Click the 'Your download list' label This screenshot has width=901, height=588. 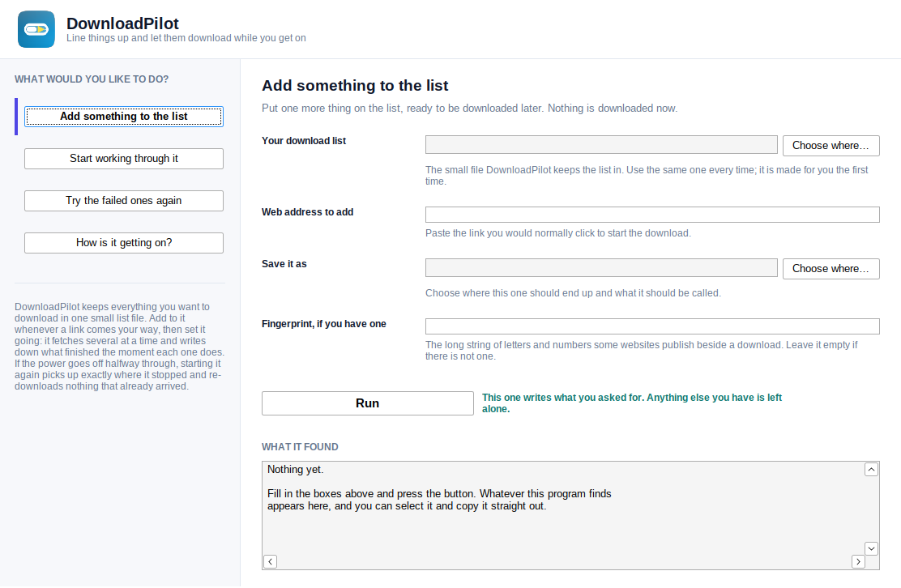coord(304,141)
